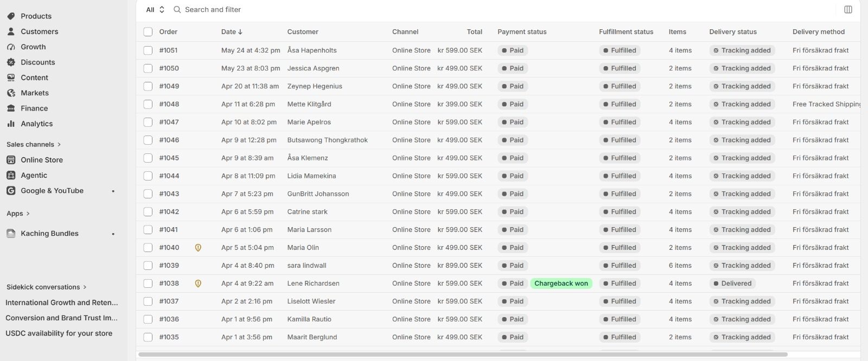Image resolution: width=868 pixels, height=361 pixels.
Task: Open Products in the sidebar
Action: click(36, 16)
